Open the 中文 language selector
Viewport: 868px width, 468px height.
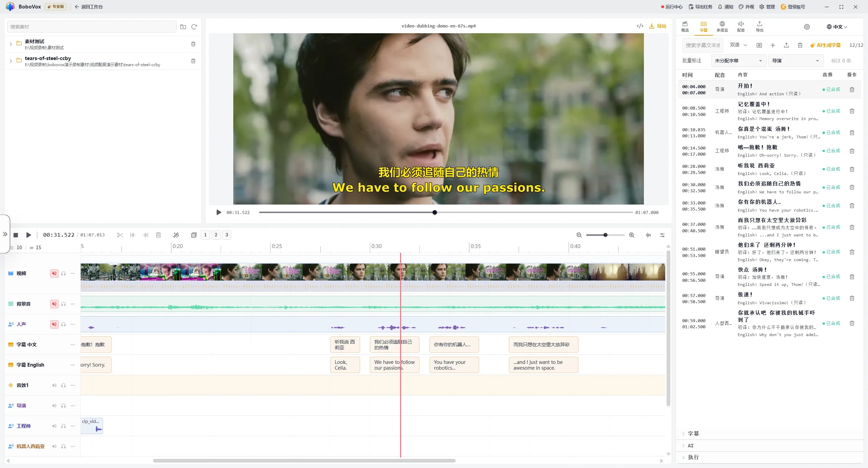click(x=837, y=27)
